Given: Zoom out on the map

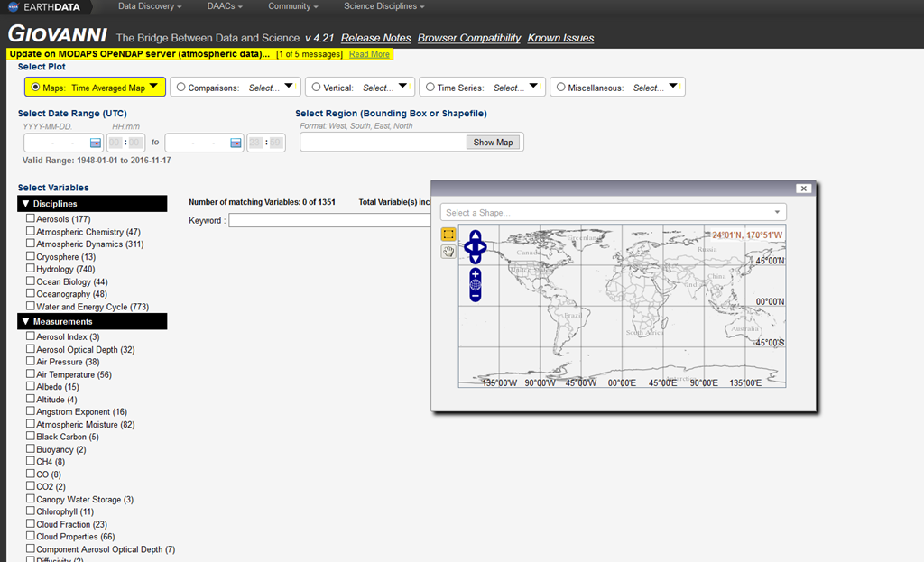Looking at the screenshot, I should click(x=476, y=296).
